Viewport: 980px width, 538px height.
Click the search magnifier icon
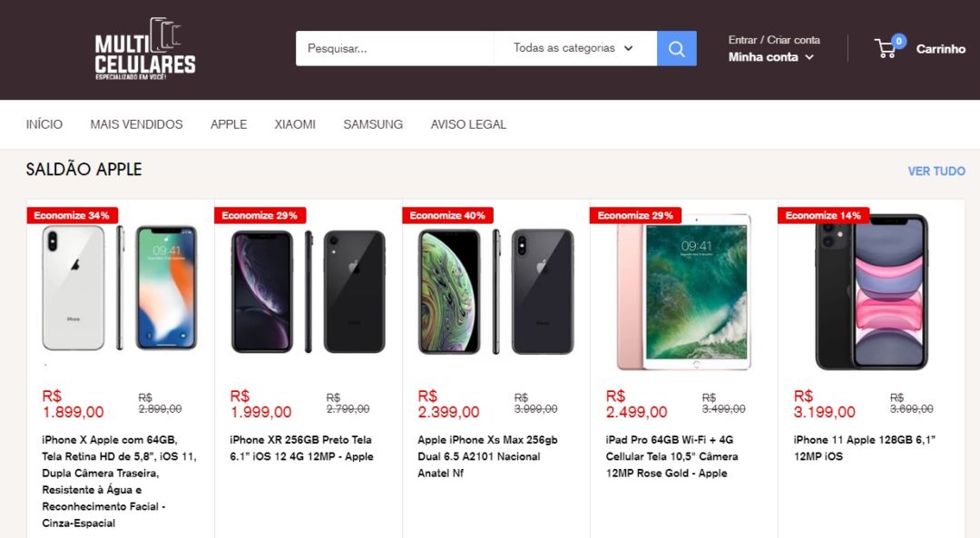point(676,47)
